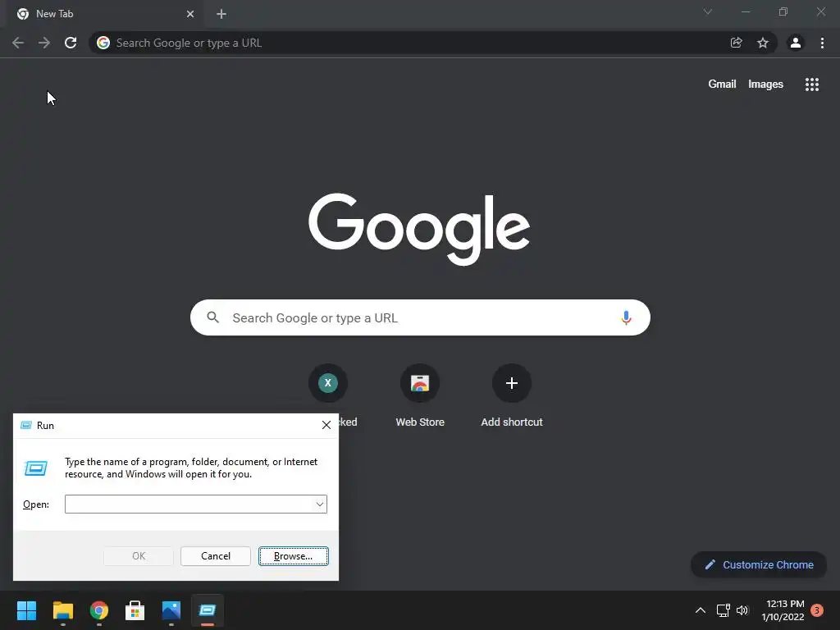This screenshot has width=840, height=630.
Task: Open the X shortcut tile
Action: click(x=328, y=383)
